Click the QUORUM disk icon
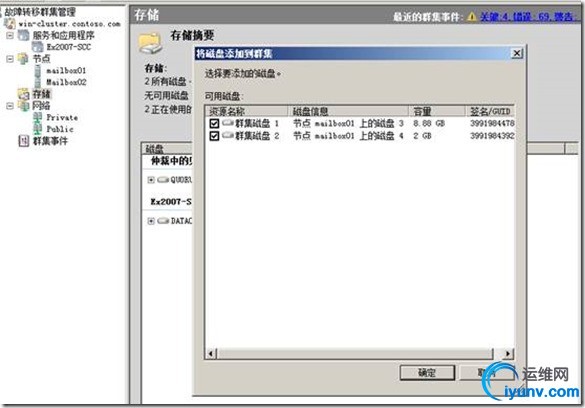The image size is (585, 408). [163, 180]
